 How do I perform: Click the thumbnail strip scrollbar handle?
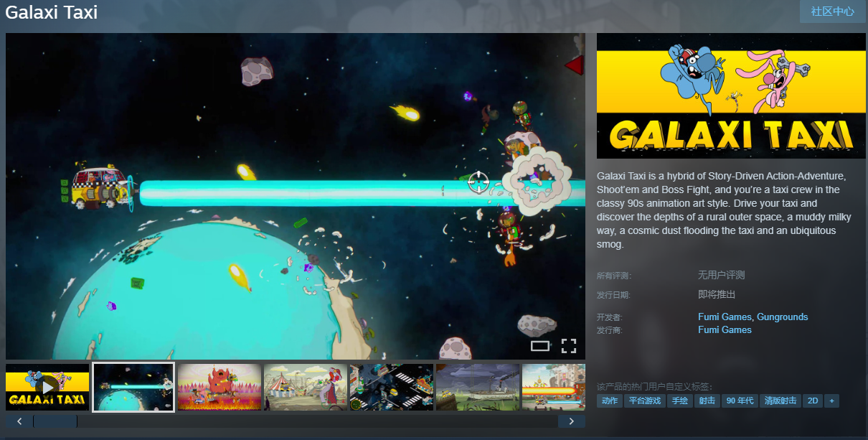tap(55, 421)
